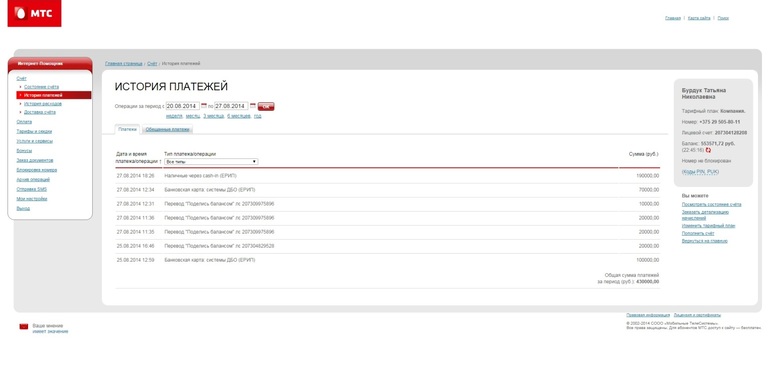This screenshot has height=382, width=770.
Task: Switch to the Обещанные платежи tab
Action: coord(167,130)
